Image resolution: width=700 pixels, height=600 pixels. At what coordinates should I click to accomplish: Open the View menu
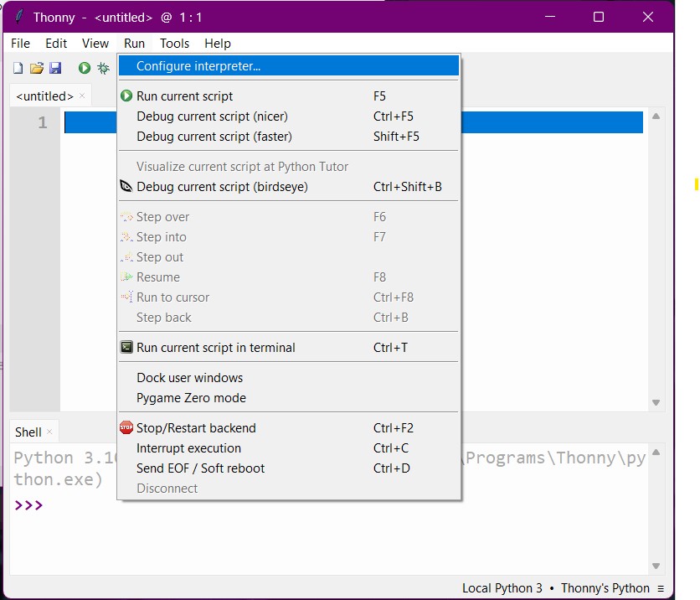pyautogui.click(x=95, y=44)
